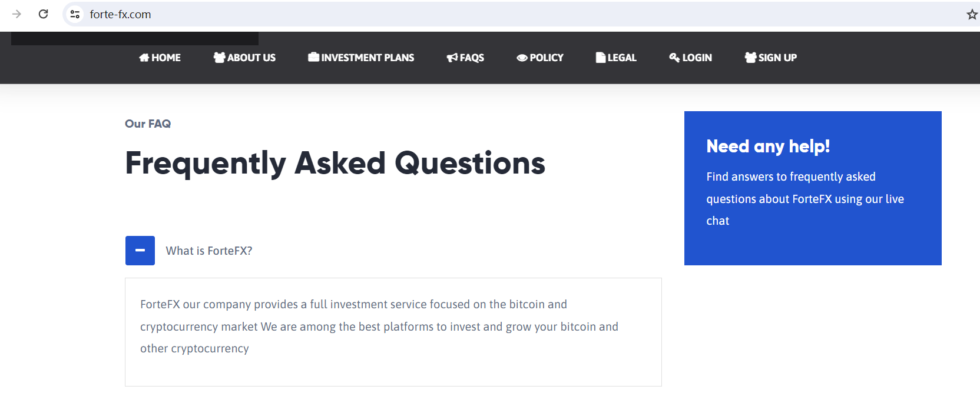The width and height of the screenshot is (980, 393).
Task: Click the eye icon beside POLICY
Action: [522, 58]
